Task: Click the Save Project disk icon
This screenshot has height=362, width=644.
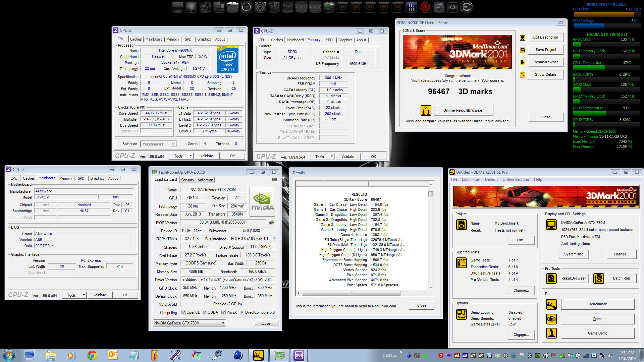Action: (x=523, y=50)
